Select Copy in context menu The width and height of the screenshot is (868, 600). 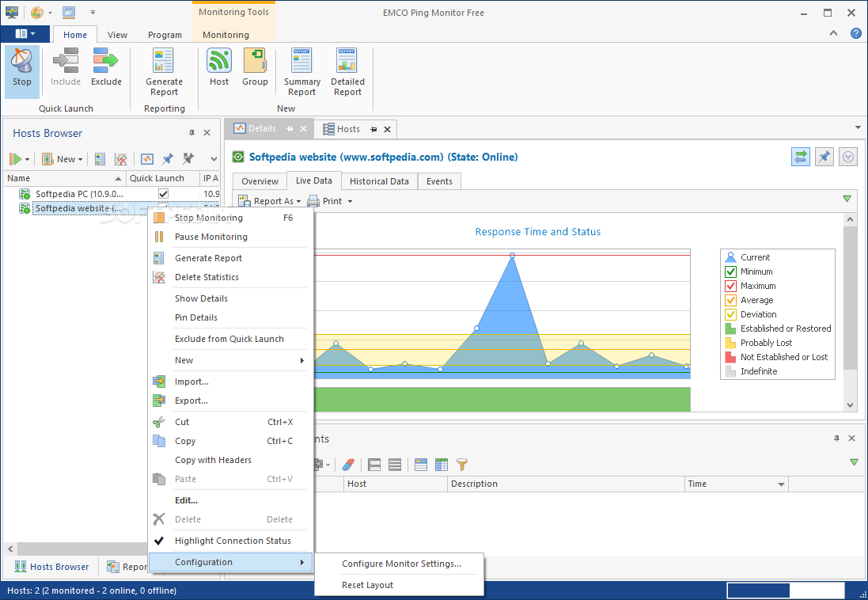(x=230, y=441)
